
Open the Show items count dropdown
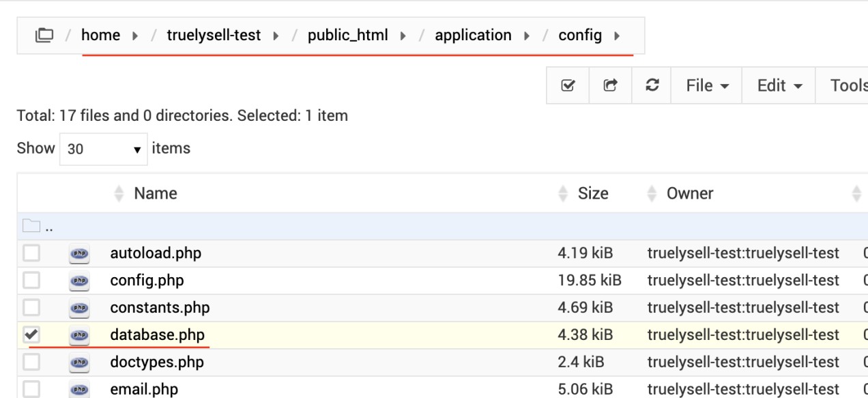(x=103, y=149)
